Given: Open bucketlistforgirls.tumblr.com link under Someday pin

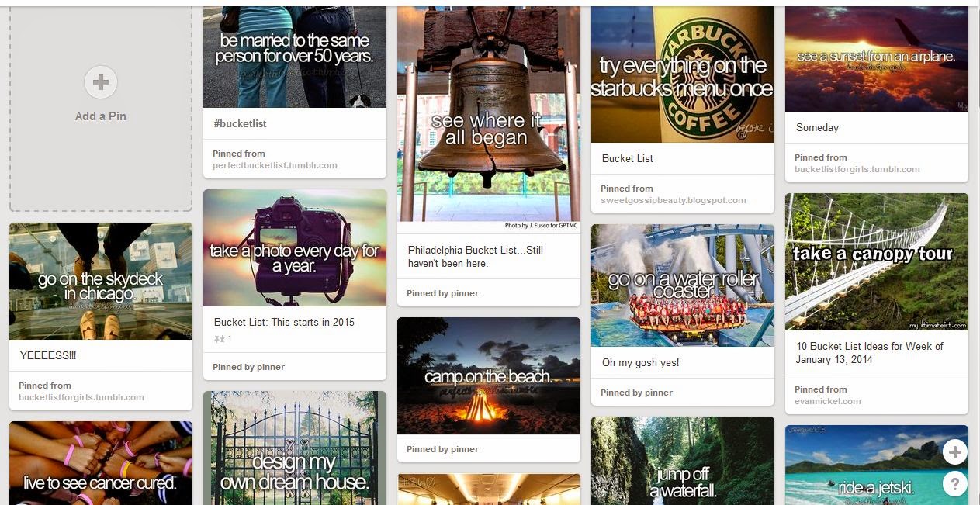Looking at the screenshot, I should (857, 169).
